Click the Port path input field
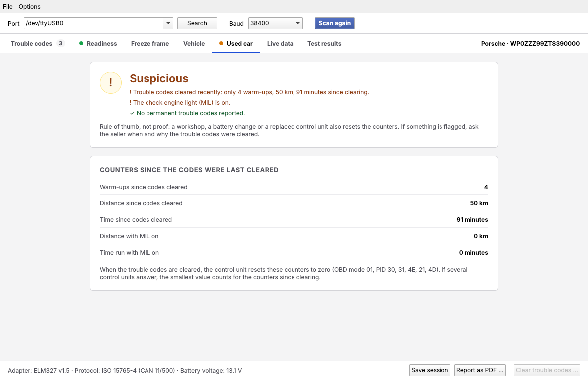The height and width of the screenshot is (379, 588). pos(94,23)
